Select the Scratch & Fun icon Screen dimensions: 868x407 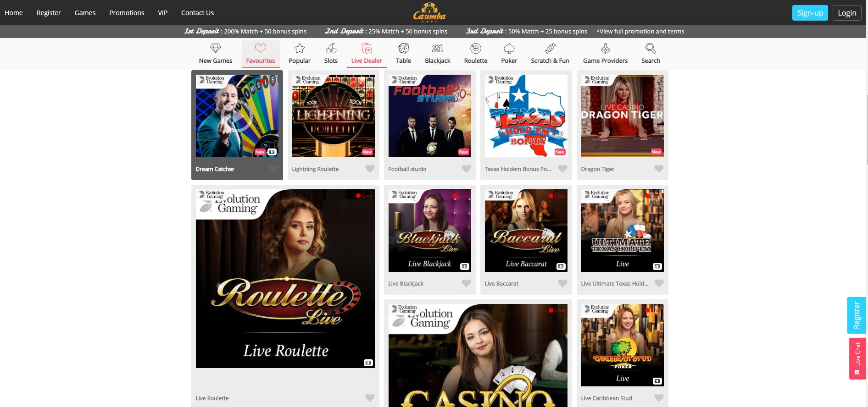pos(550,48)
